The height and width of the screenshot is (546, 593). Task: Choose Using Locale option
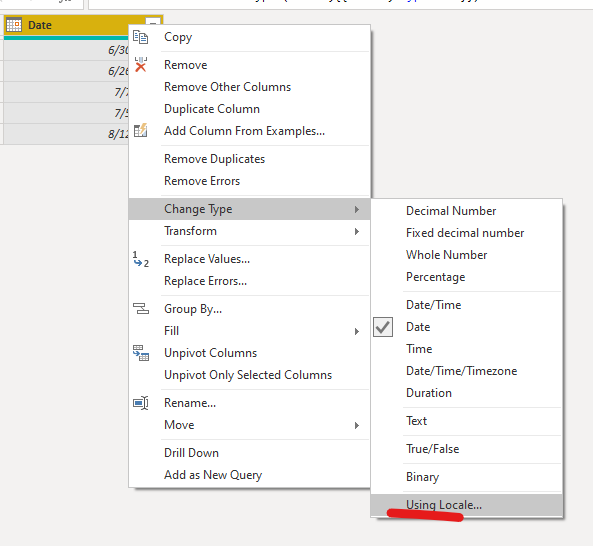[x=466, y=505]
